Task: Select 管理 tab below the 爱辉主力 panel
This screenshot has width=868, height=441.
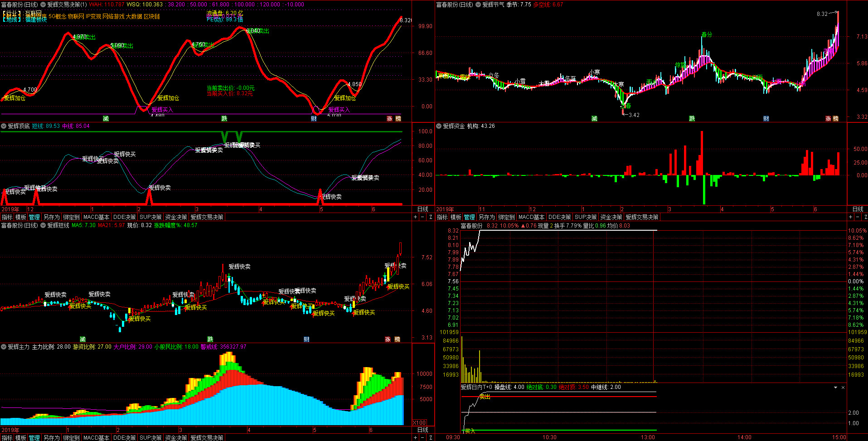Action: 34,438
